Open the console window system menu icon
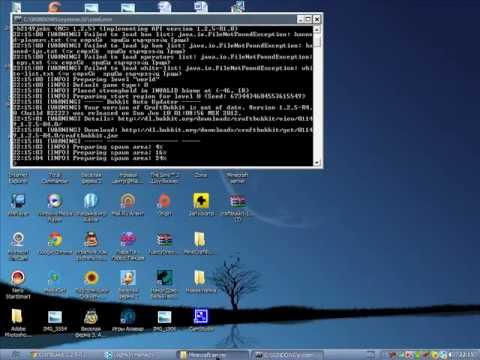This screenshot has height=360, width=480. (18, 19)
